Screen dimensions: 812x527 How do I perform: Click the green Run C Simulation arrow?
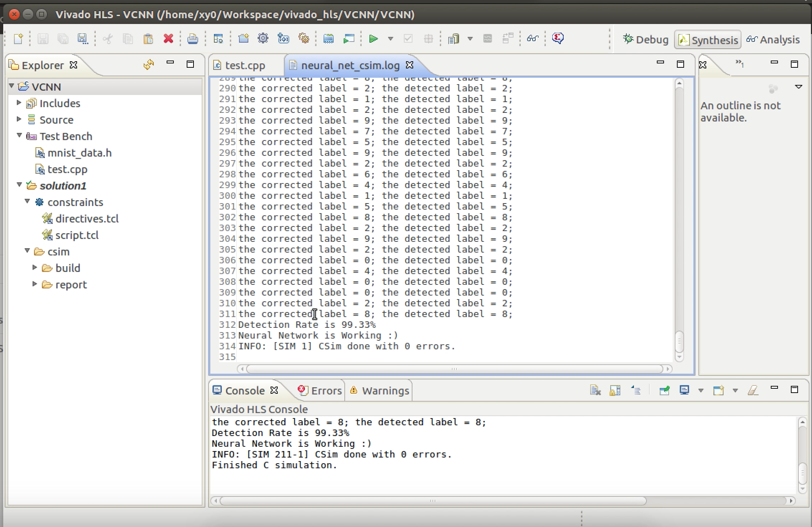tap(373, 39)
